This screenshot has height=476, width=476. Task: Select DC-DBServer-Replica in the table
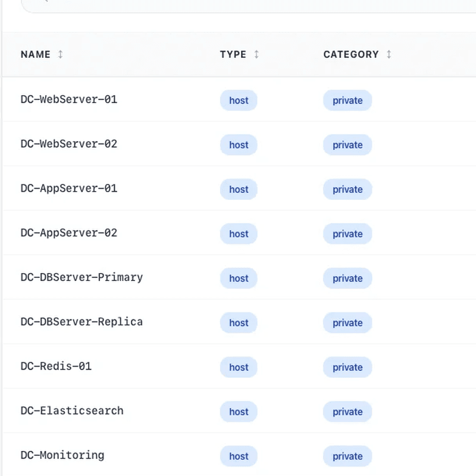pos(82,322)
